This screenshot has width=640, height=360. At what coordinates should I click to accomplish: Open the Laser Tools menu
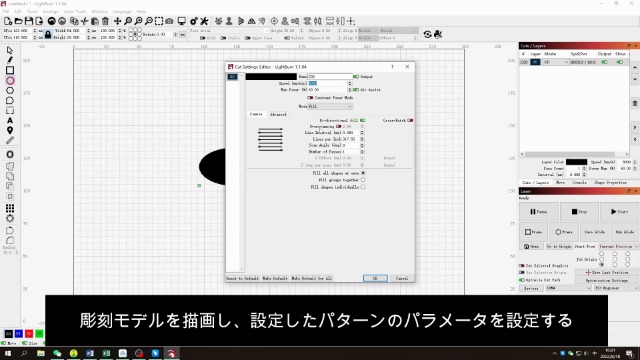click(x=75, y=11)
